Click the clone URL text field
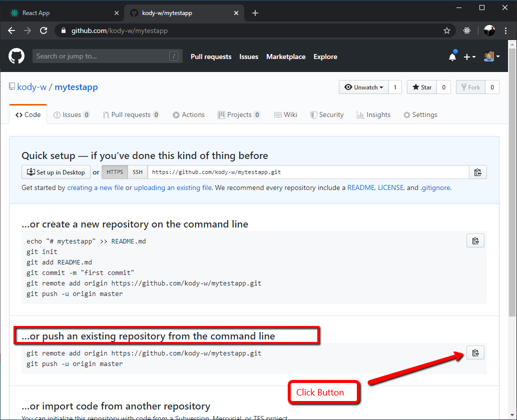This screenshot has width=517, height=420. click(x=308, y=172)
